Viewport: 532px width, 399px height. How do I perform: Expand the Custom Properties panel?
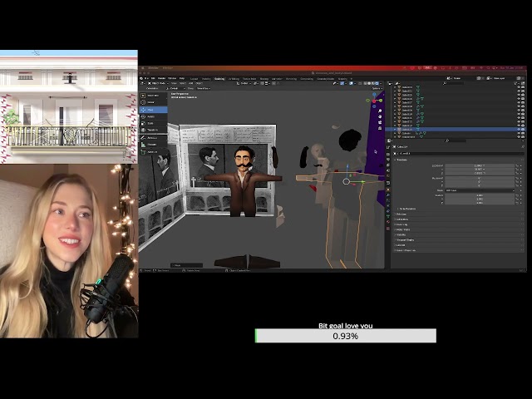tap(405, 250)
